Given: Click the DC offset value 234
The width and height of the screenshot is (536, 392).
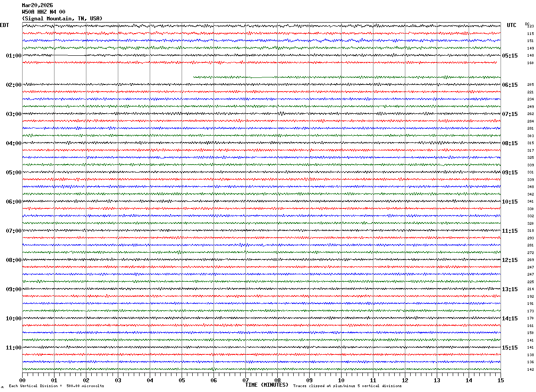Looking at the screenshot, I should click(x=530, y=99).
